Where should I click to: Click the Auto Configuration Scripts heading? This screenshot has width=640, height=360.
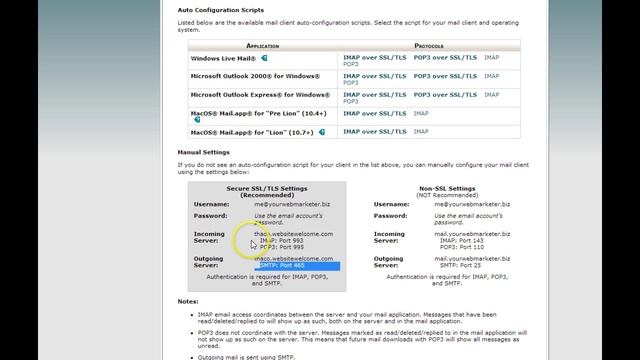220,10
